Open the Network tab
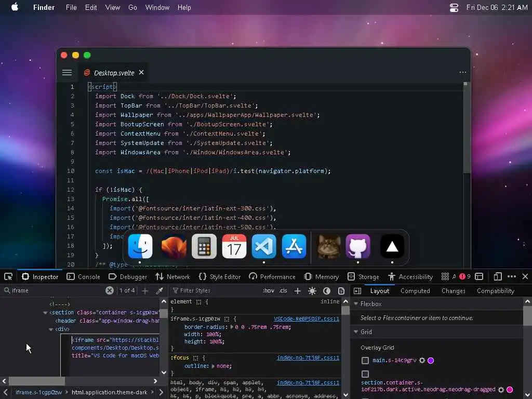This screenshot has width=532, height=399. [x=173, y=276]
